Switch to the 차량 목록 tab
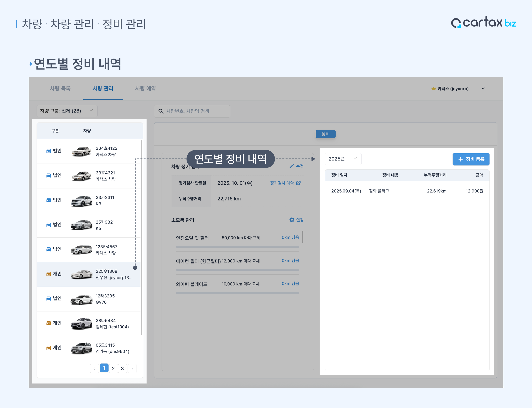Image resolution: width=532 pixels, height=408 pixels. coord(60,88)
